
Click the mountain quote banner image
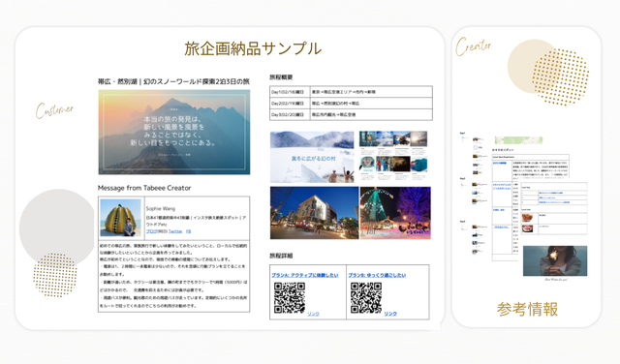tap(174, 132)
